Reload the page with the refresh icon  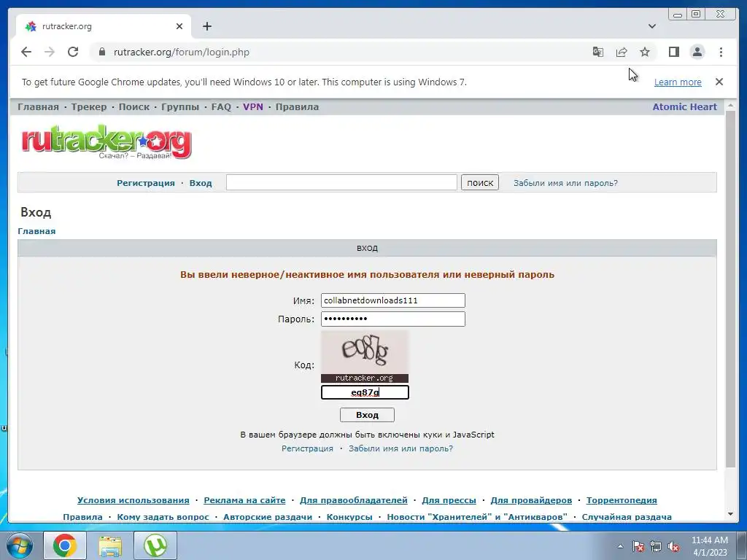coord(73,52)
